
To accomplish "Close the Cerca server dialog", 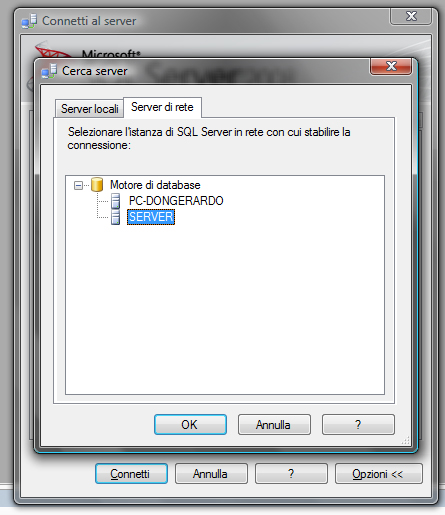I will pyautogui.click(x=391, y=66).
